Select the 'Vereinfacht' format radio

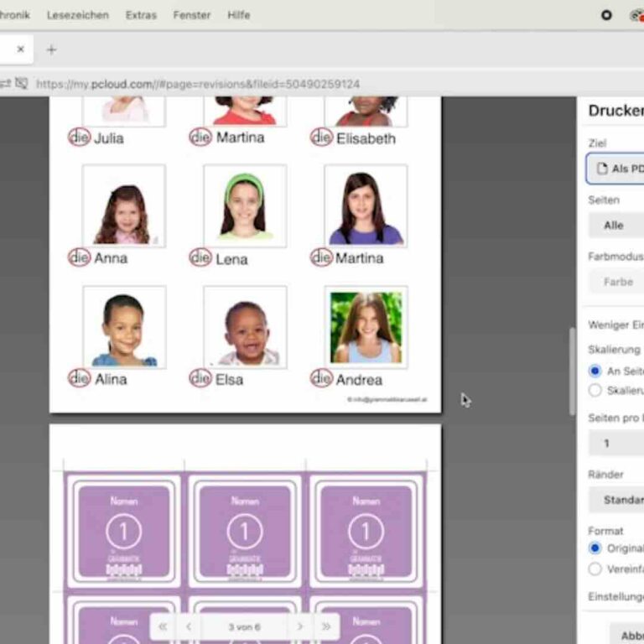(x=595, y=569)
